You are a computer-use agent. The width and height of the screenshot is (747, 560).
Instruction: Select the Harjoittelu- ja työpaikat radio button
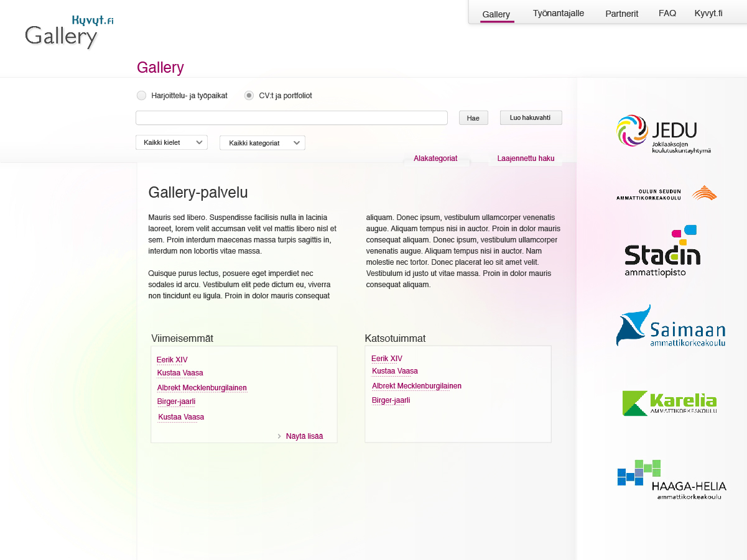(141, 96)
